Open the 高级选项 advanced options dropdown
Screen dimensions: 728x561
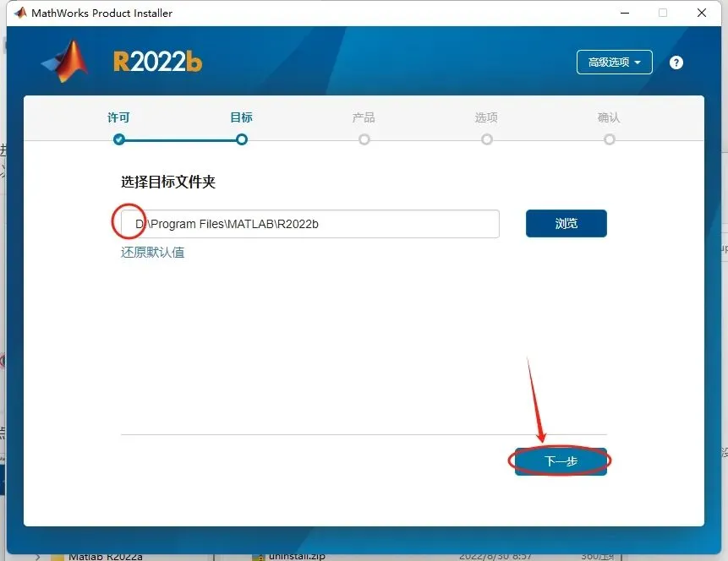click(x=614, y=63)
